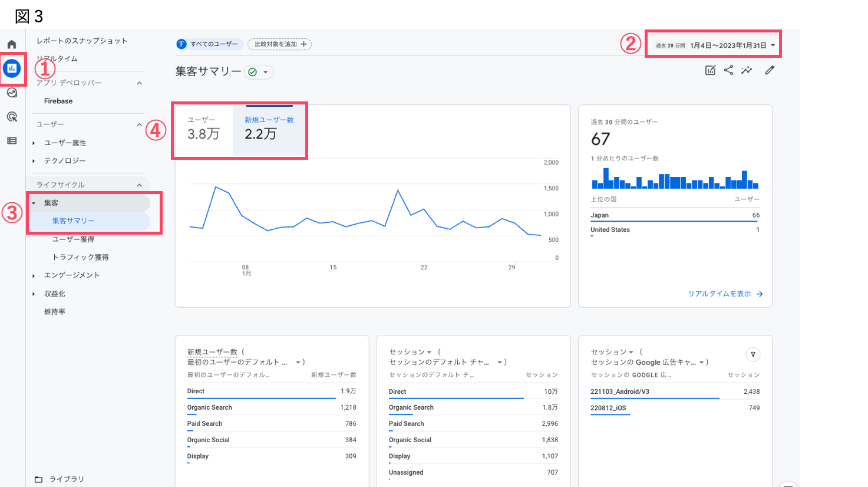Click the United States country row
The height and width of the screenshot is (487, 868).
[675, 231]
